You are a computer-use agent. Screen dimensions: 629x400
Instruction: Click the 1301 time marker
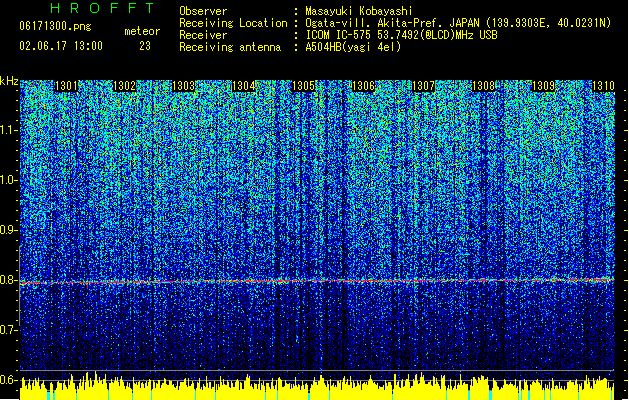click(x=66, y=86)
